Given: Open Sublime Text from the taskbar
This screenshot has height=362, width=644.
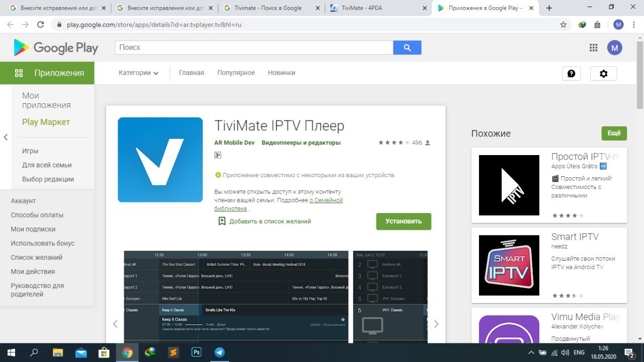Looking at the screenshot, I should click(x=174, y=352).
